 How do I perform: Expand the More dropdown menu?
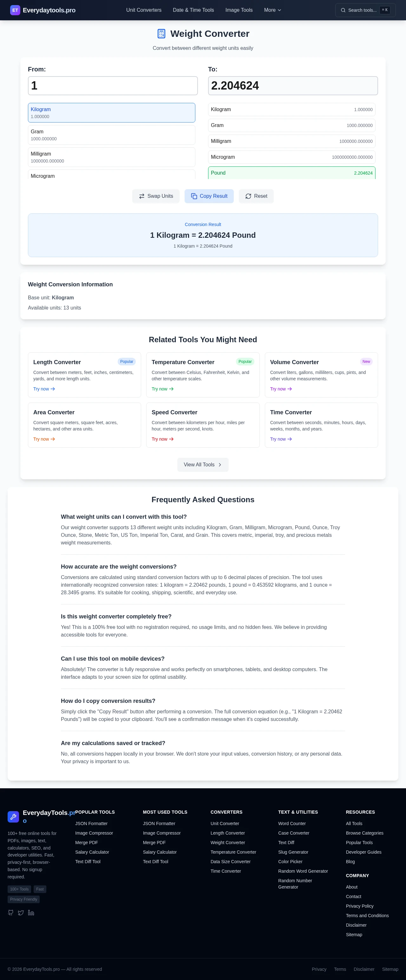tap(272, 10)
